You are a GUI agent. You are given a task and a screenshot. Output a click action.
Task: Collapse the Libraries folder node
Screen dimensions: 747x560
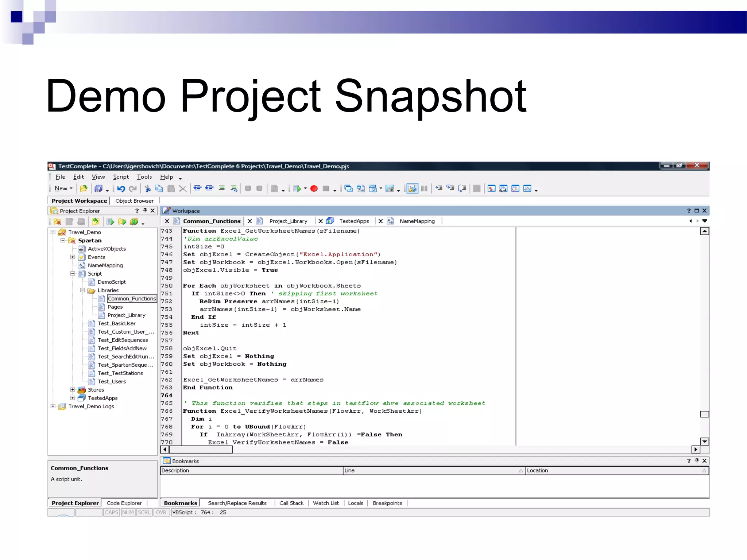click(x=82, y=290)
